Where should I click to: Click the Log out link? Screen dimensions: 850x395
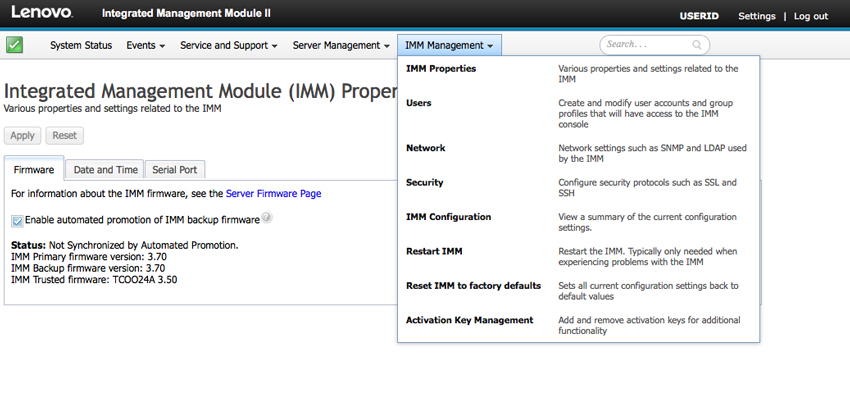811,16
